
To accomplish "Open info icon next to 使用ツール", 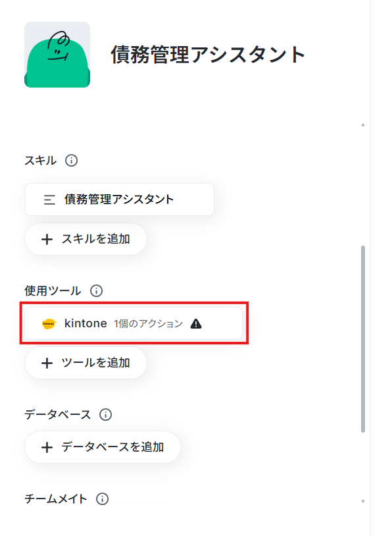I will click(x=96, y=291).
